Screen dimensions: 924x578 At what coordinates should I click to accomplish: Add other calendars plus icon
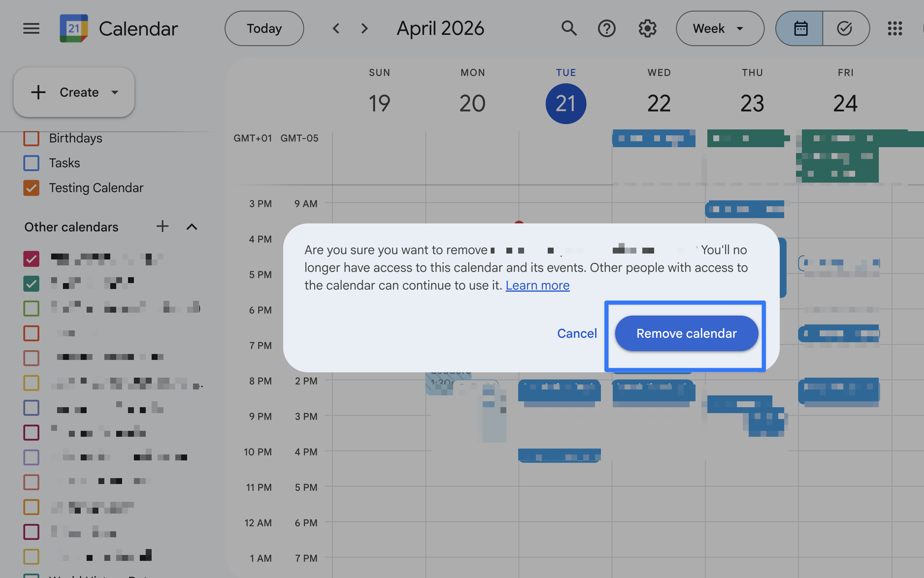163,226
